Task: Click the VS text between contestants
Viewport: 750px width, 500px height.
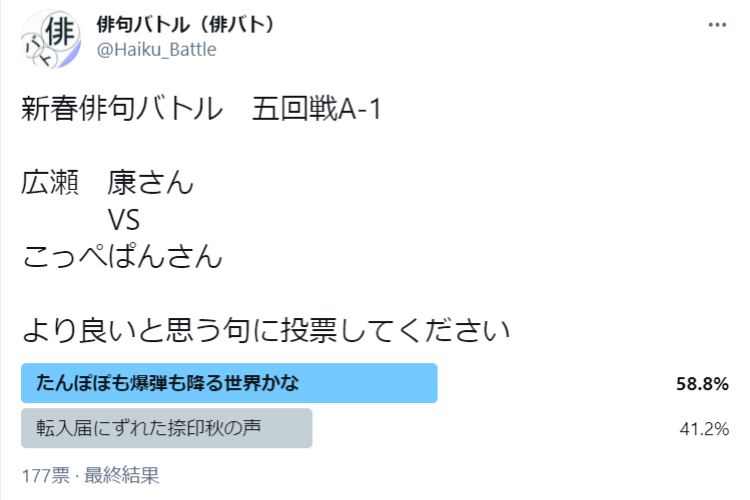Action: [x=123, y=221]
